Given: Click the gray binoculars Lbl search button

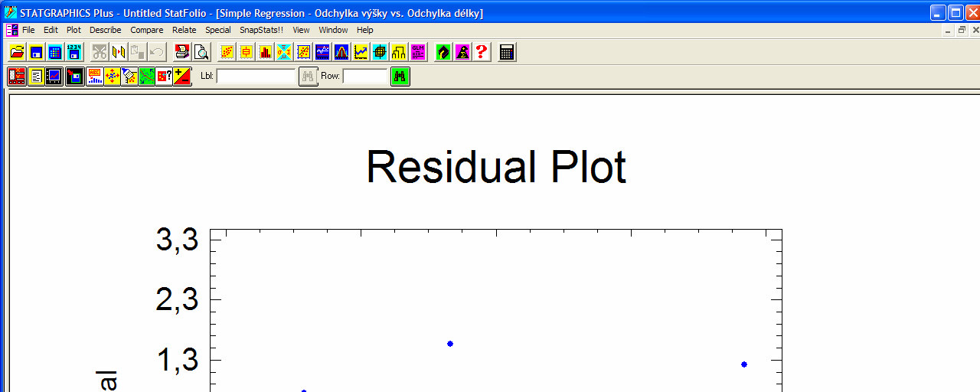Looking at the screenshot, I should click(x=308, y=77).
